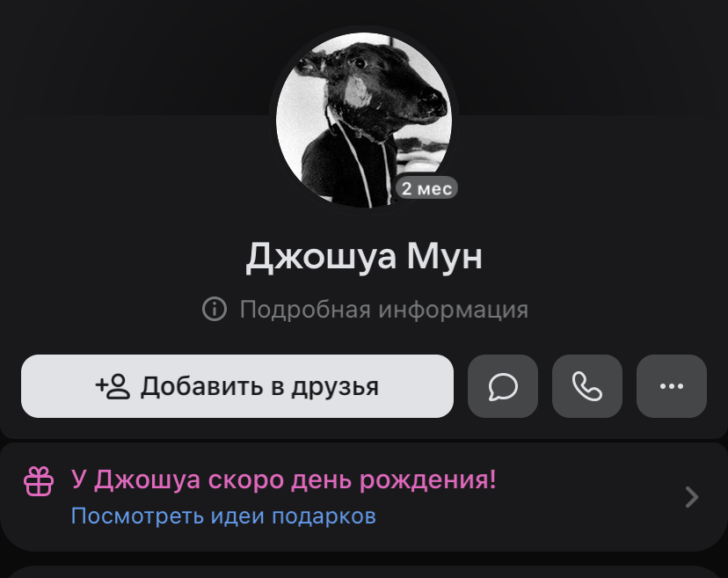Click the '2 мес' badge on the avatar
The image size is (728, 578).
426,188
